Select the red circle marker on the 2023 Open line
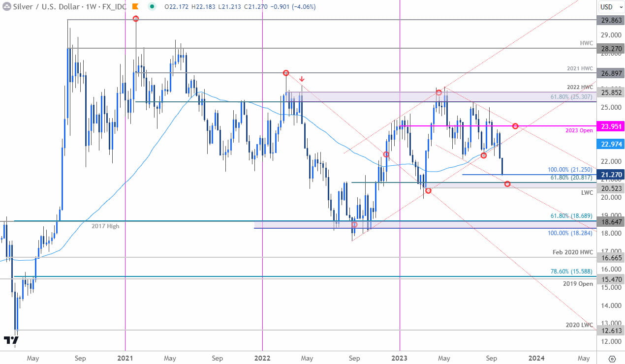 515,126
